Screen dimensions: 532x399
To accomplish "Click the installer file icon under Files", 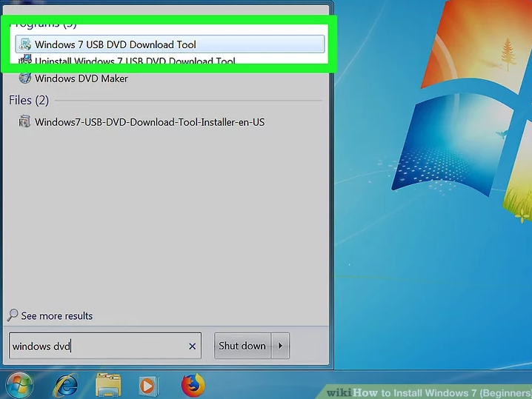I will pyautogui.click(x=25, y=122).
